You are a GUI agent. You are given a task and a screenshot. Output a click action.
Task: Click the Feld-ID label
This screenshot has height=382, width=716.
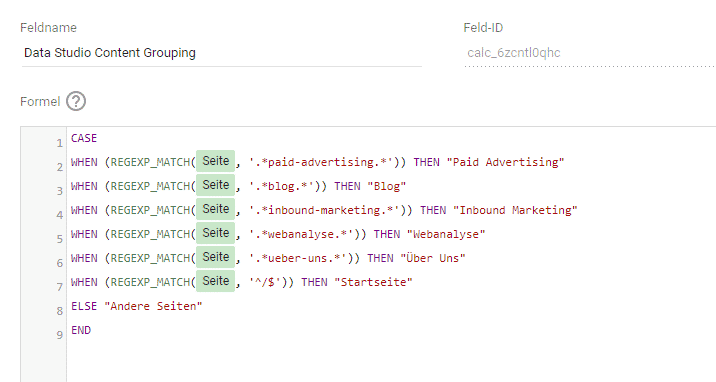tap(483, 28)
